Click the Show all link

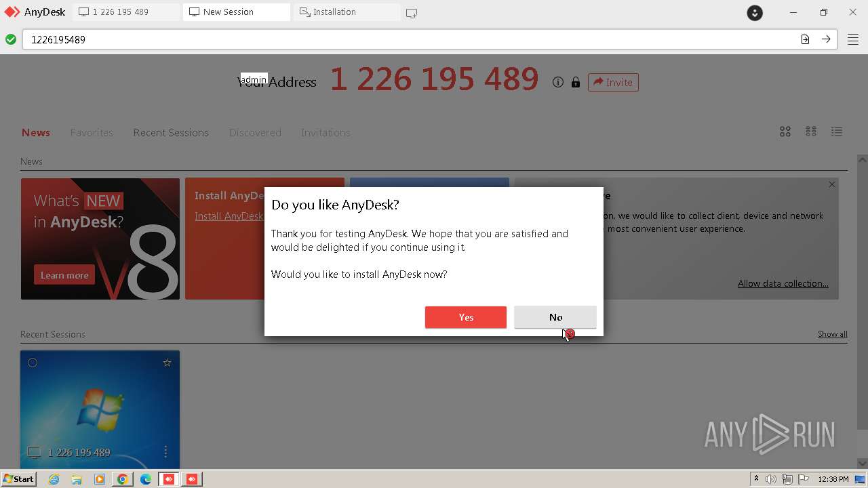(833, 334)
